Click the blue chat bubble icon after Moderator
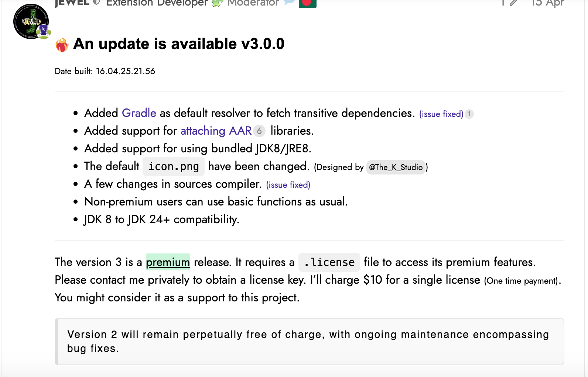Viewport: 588px width, 377px height. (290, 1)
